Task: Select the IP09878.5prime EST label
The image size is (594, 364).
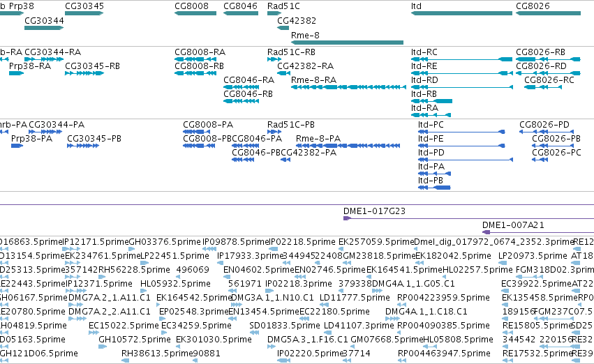Action: (236, 242)
